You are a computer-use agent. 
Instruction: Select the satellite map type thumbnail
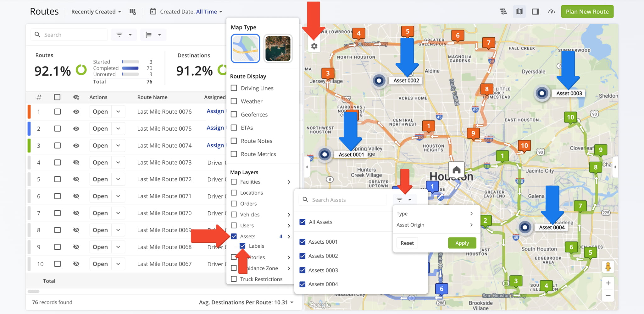(x=278, y=49)
